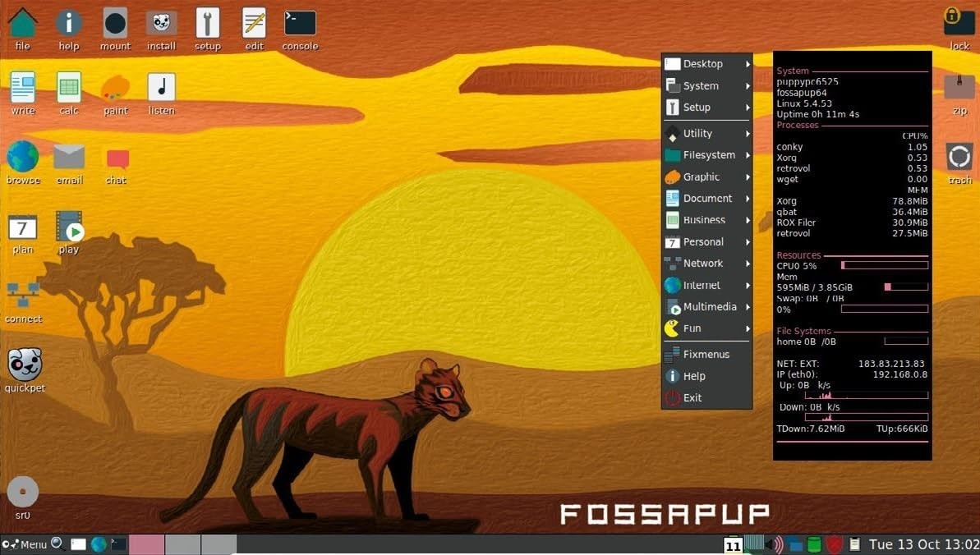Click the hostname puppypc6525 text
This screenshot has height=555, width=980.
(x=807, y=81)
